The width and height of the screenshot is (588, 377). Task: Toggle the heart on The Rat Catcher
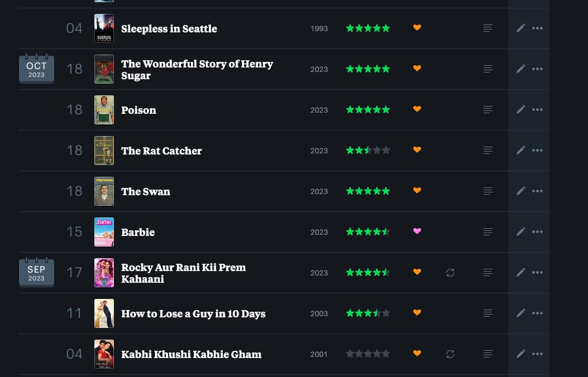click(417, 149)
